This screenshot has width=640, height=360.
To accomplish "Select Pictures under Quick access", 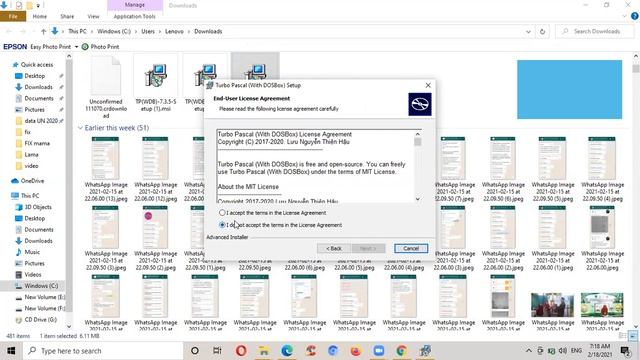I will [34, 109].
